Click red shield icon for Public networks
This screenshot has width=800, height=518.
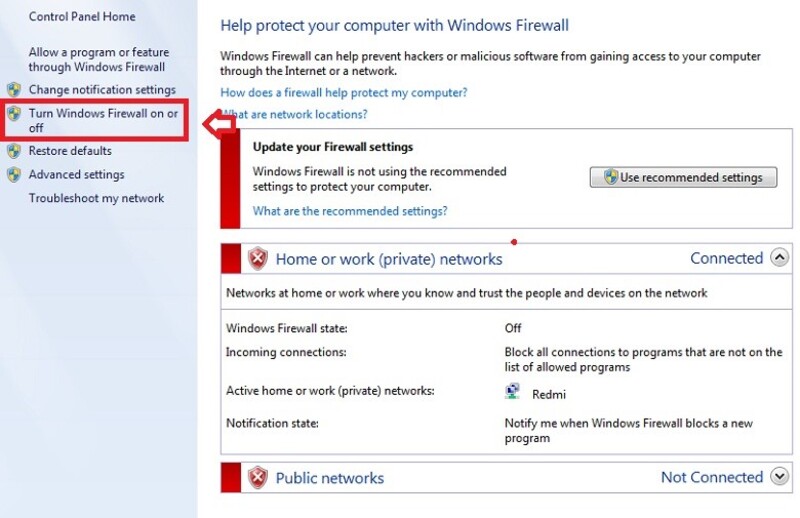point(258,478)
